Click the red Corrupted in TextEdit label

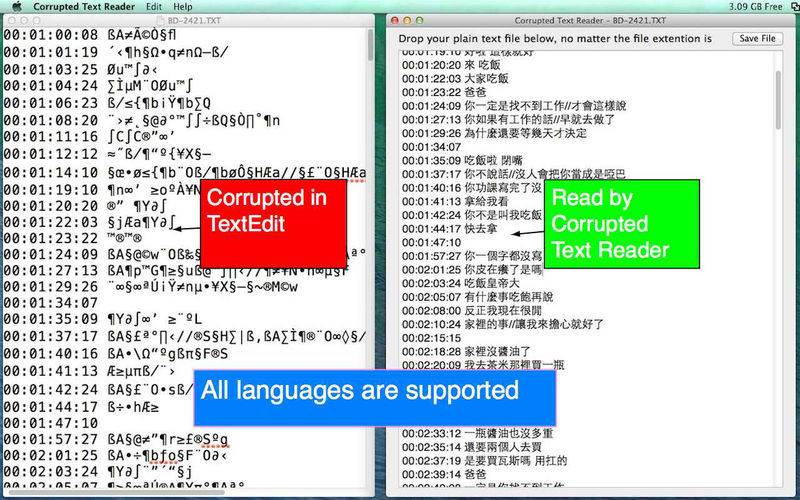point(273,211)
